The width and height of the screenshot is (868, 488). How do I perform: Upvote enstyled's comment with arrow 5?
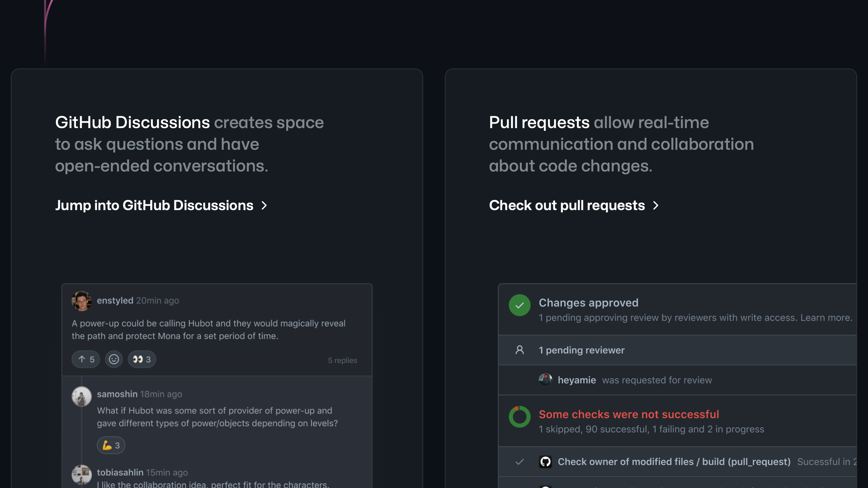point(86,359)
